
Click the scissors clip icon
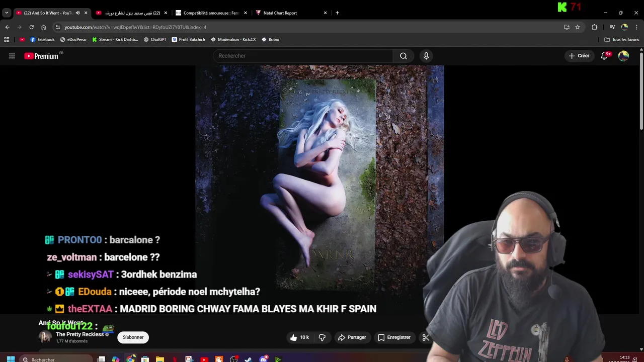425,337
